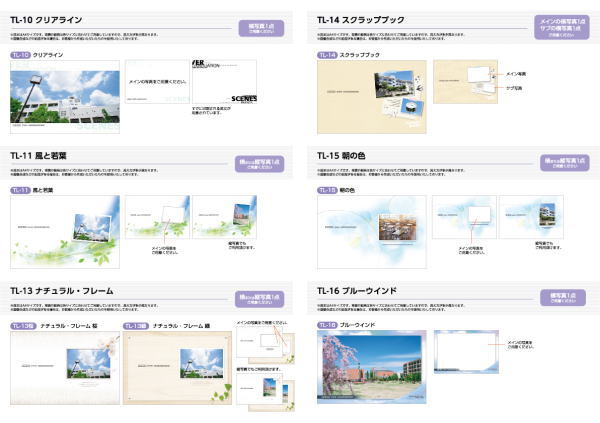Screen dimensions: 600x423
Task: Click the purple badge in the TL-10 header
Action: click(261, 28)
